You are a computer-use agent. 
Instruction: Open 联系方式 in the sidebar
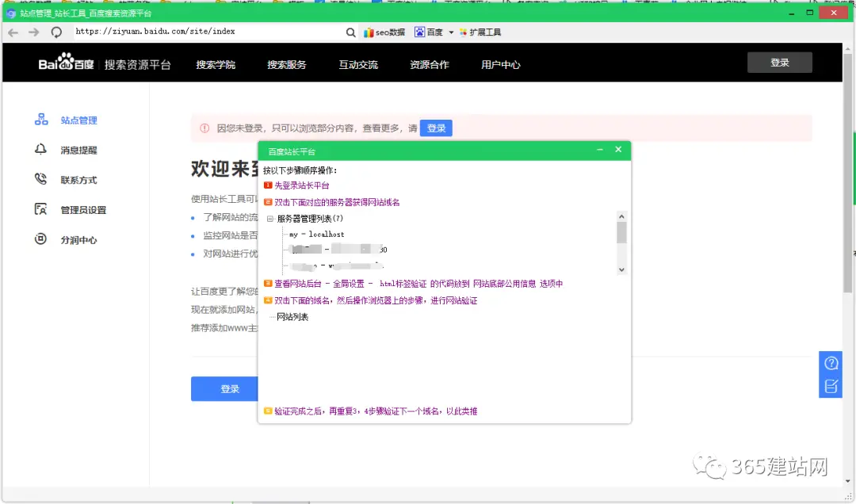[x=78, y=180]
